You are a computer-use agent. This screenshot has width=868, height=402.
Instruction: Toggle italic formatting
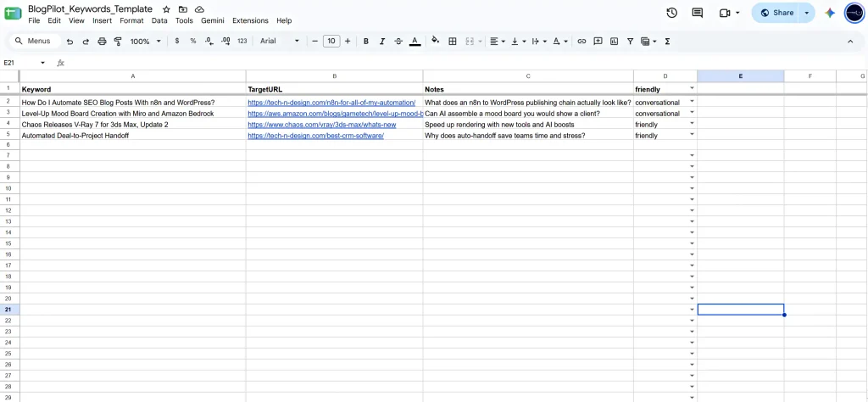click(382, 41)
